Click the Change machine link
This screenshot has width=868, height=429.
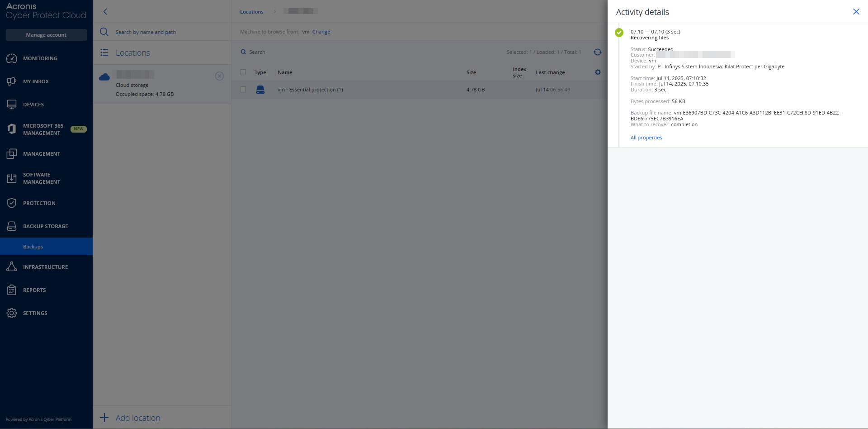pyautogui.click(x=321, y=32)
